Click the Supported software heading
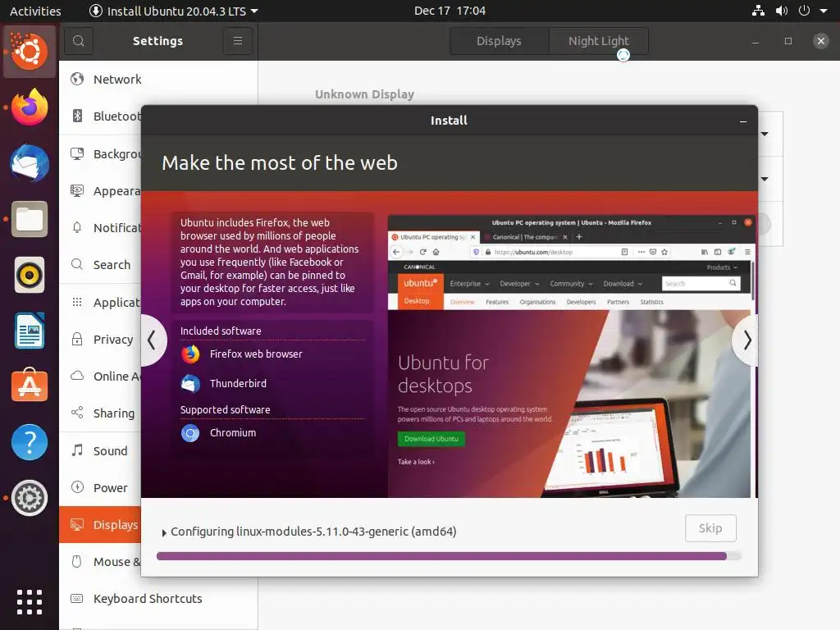840x630 pixels. pos(225,410)
